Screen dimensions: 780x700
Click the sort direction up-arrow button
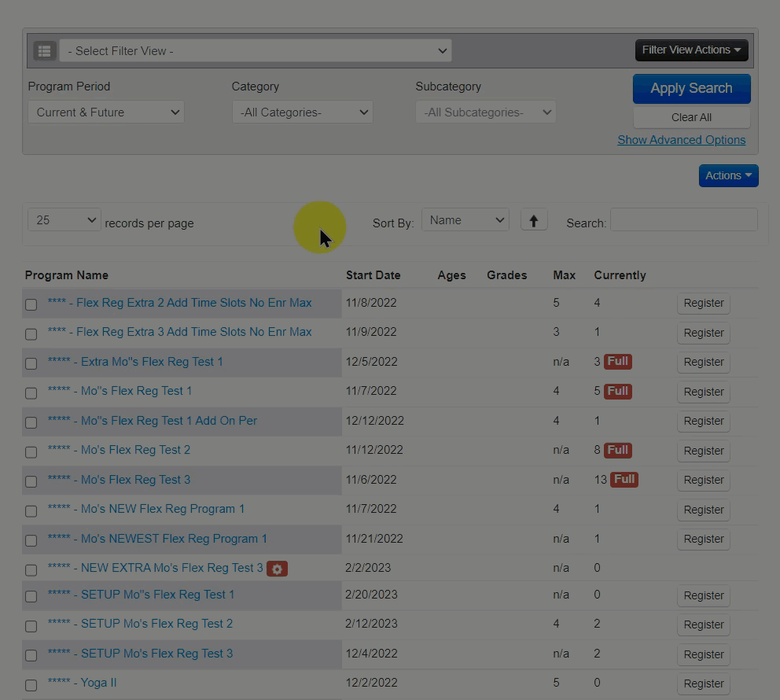click(x=534, y=221)
